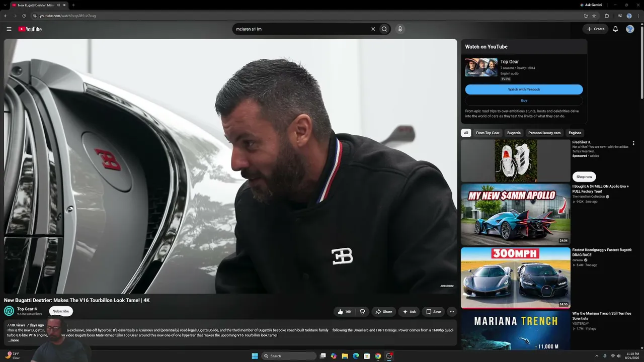The image size is (644, 362).
Task: Reload the current page
Action: pos(24,16)
